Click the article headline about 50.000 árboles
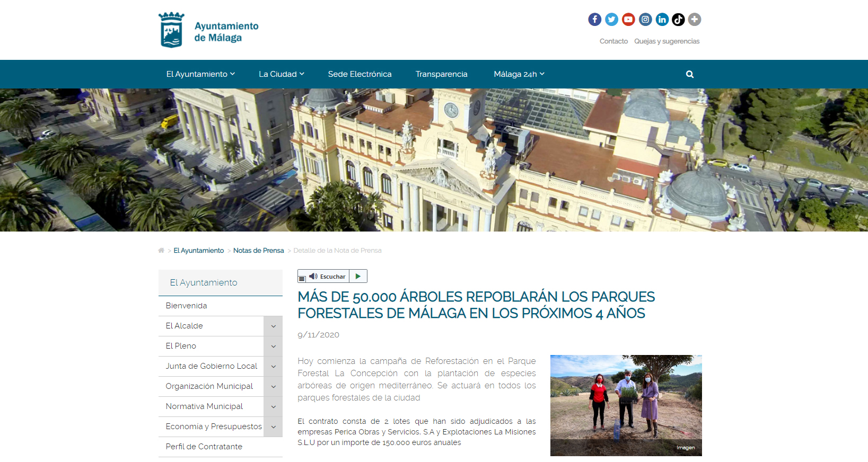Viewport: 868px width, 462px height. [x=476, y=305]
